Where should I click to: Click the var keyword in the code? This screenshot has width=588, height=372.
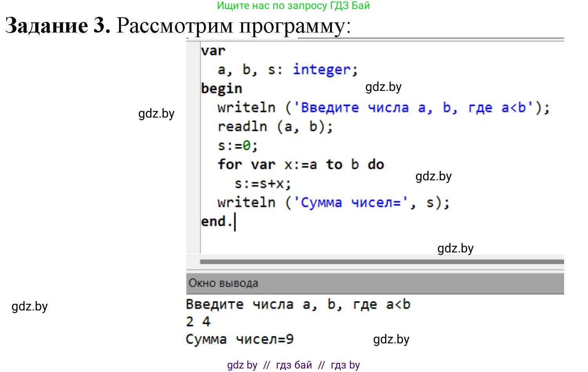coord(213,50)
